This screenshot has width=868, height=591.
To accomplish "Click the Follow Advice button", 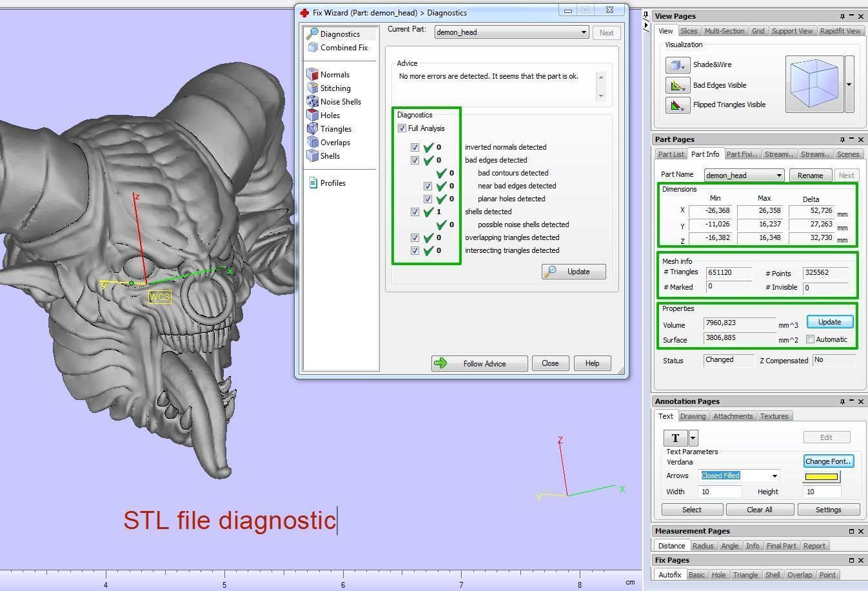I will click(479, 363).
